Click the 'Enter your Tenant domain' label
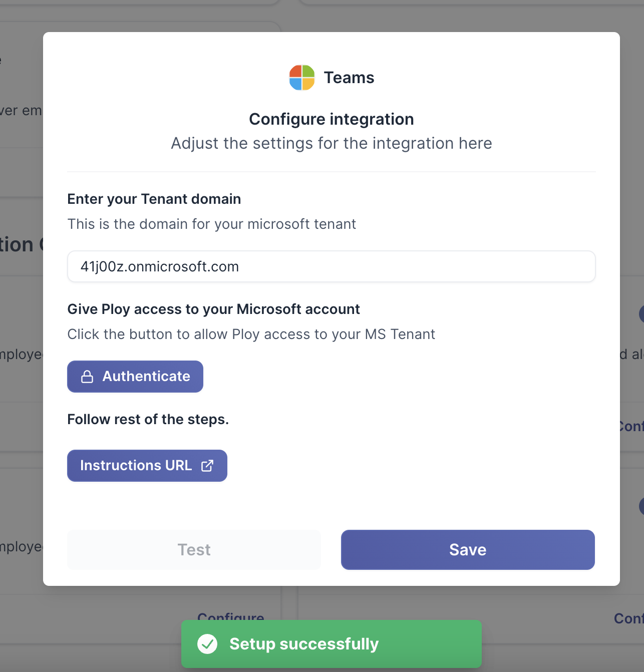644x672 pixels. (x=154, y=199)
